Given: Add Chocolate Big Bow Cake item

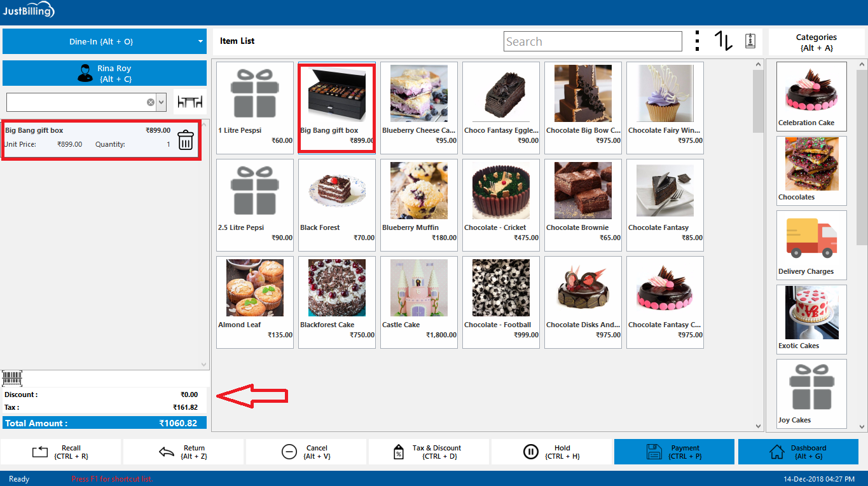Looking at the screenshot, I should (x=583, y=108).
